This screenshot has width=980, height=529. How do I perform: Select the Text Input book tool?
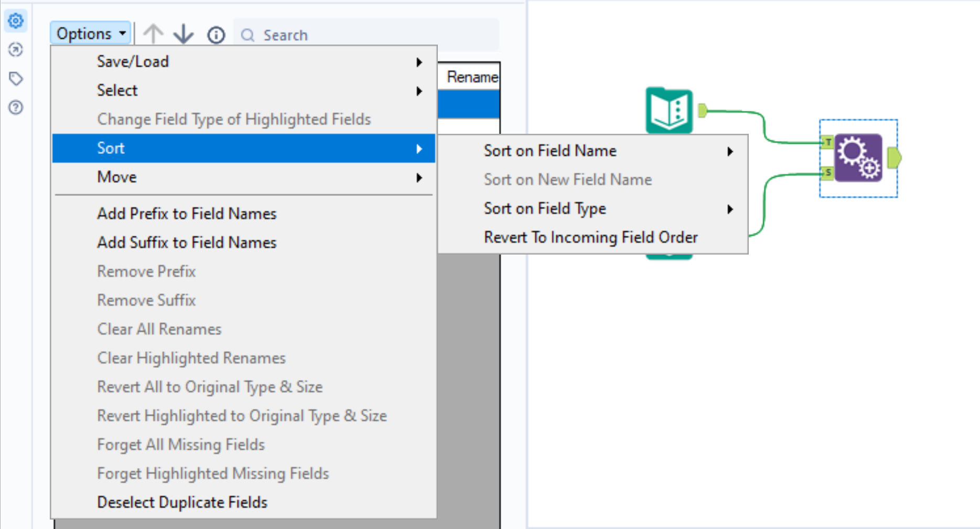coord(669,111)
